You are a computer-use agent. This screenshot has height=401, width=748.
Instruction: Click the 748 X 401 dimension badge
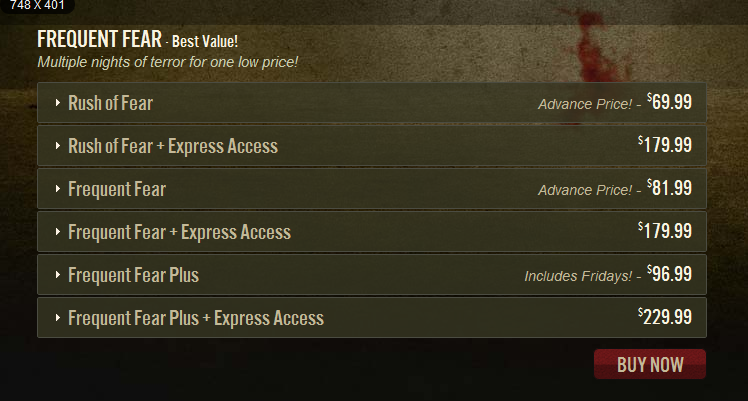pos(37,6)
